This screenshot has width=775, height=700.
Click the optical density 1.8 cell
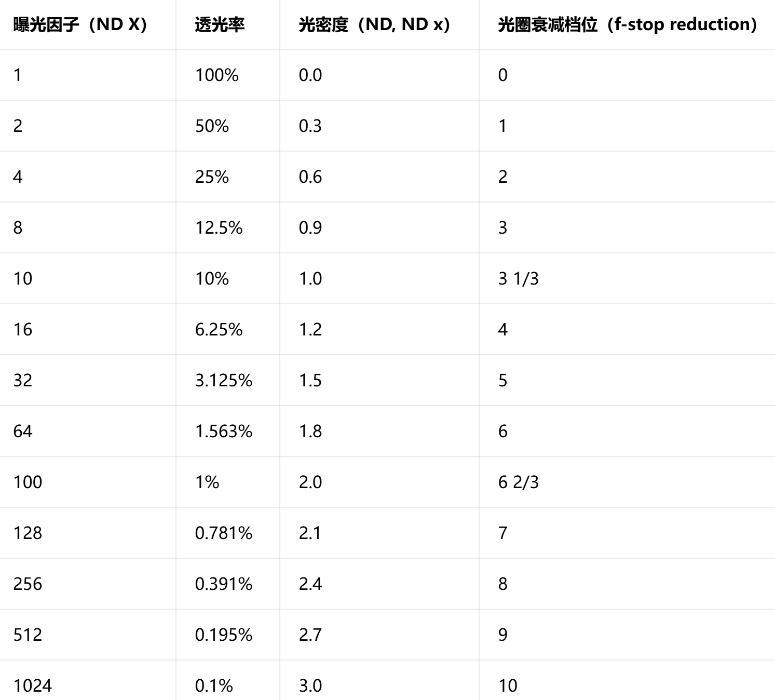click(310, 432)
